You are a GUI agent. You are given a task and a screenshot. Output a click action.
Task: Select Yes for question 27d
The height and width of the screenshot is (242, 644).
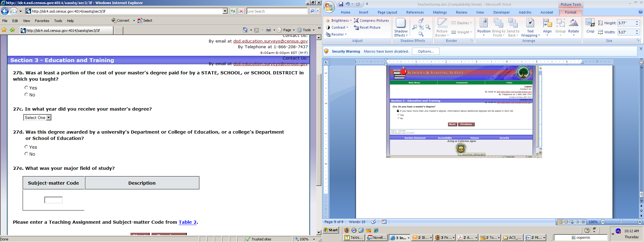[26, 147]
